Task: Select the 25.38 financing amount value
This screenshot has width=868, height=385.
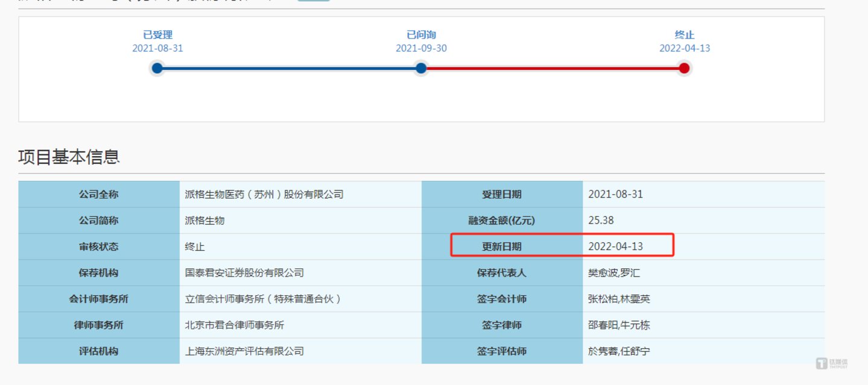Action: click(x=601, y=221)
